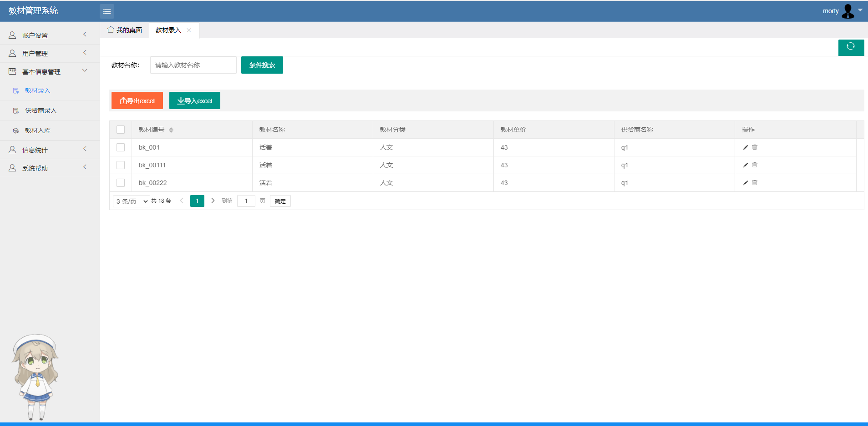Click price 43 in bk_00222 row
The height and width of the screenshot is (426, 868).
coord(504,183)
